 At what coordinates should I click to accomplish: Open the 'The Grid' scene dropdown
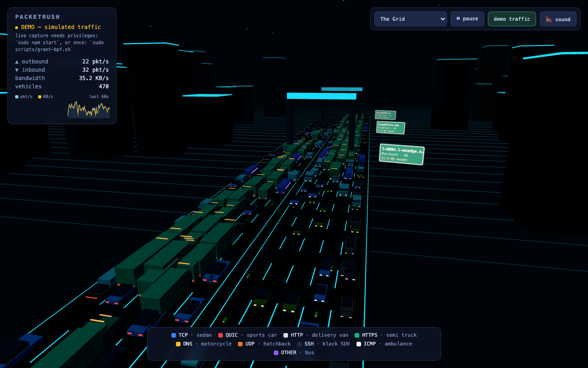click(x=411, y=19)
